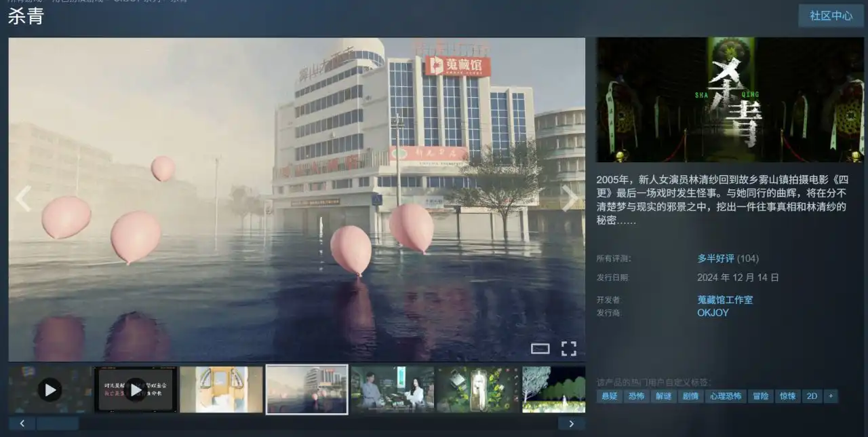Open the 多半好评 reviews summary link
This screenshot has height=437, width=868.
[x=715, y=259]
